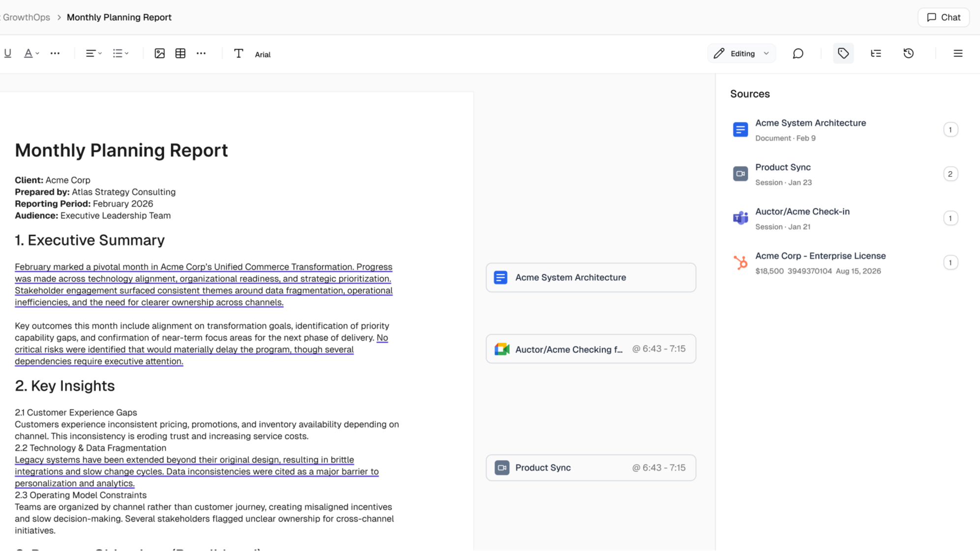The height and width of the screenshot is (551, 980).
Task: Click the 'Monthly Planning Report' document title
Action: (122, 150)
